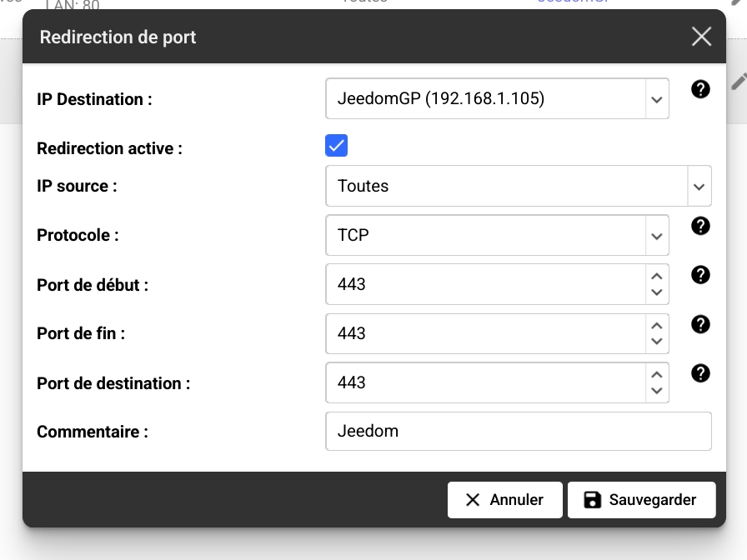Increase the Port de début value
The image size is (747, 560).
tap(657, 276)
